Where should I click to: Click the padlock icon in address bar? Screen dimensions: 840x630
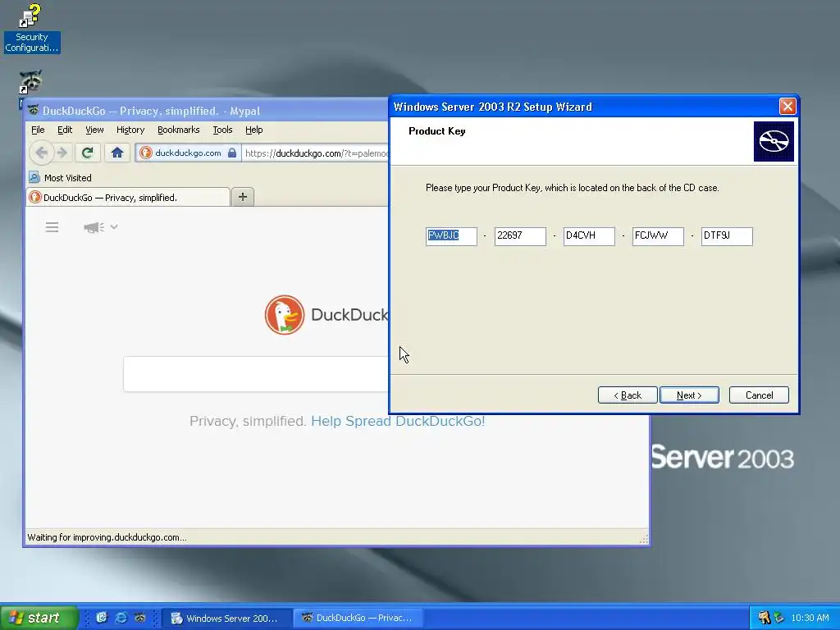click(x=232, y=153)
